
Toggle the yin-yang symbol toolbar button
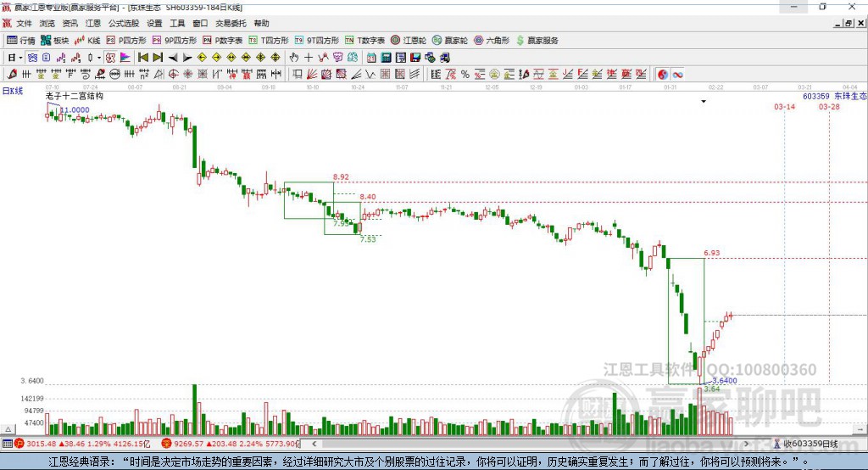(662, 75)
